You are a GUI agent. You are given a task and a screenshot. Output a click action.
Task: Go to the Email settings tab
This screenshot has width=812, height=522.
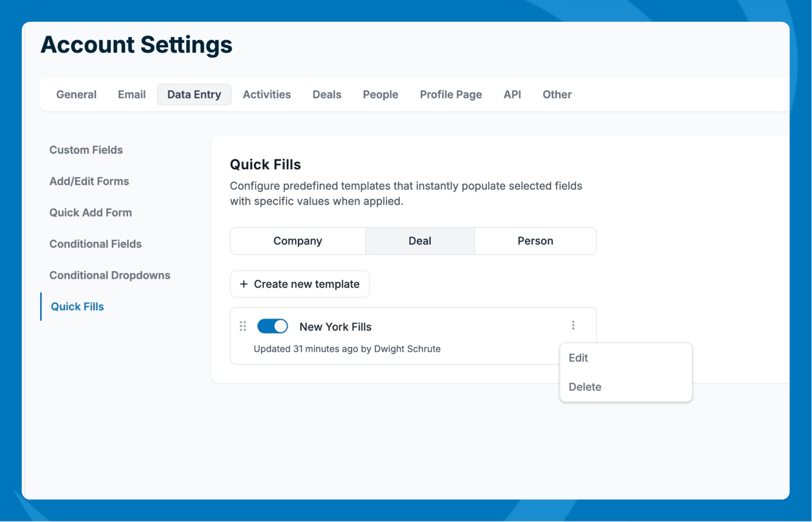(132, 95)
